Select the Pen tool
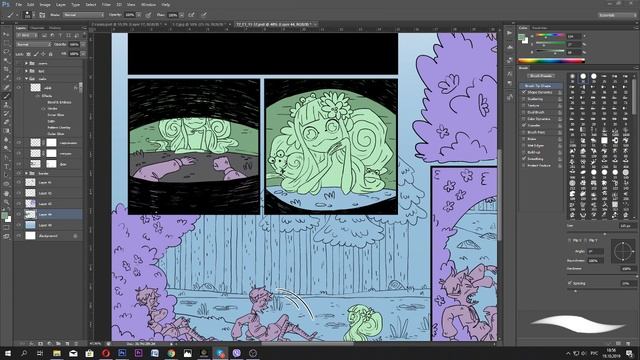Screen dimensions: 640x360 tap(6, 158)
